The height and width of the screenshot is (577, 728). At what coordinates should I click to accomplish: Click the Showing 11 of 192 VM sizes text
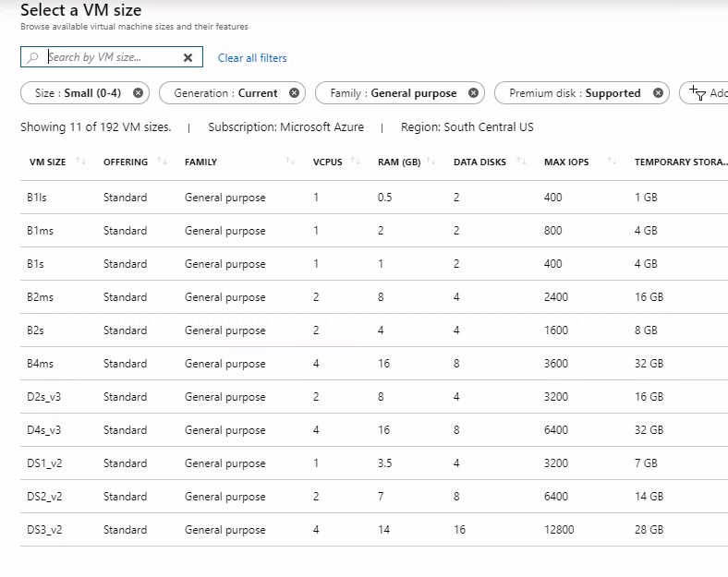click(x=96, y=127)
